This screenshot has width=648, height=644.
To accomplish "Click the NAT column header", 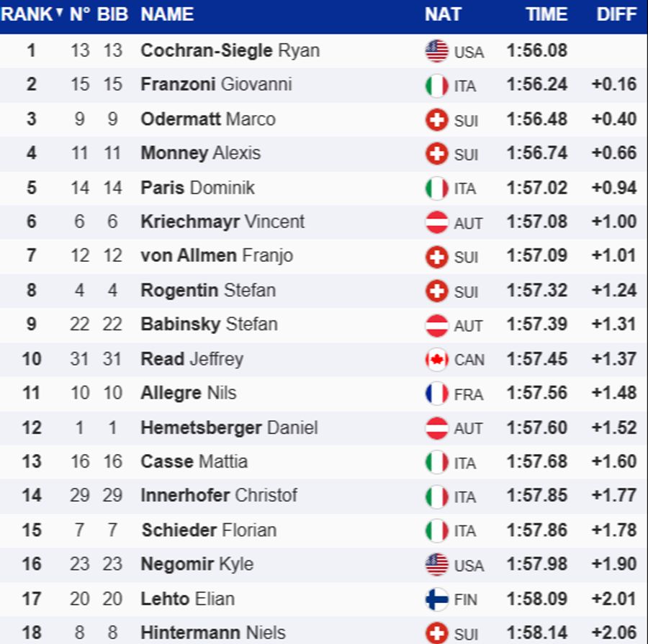I will 443,14.
